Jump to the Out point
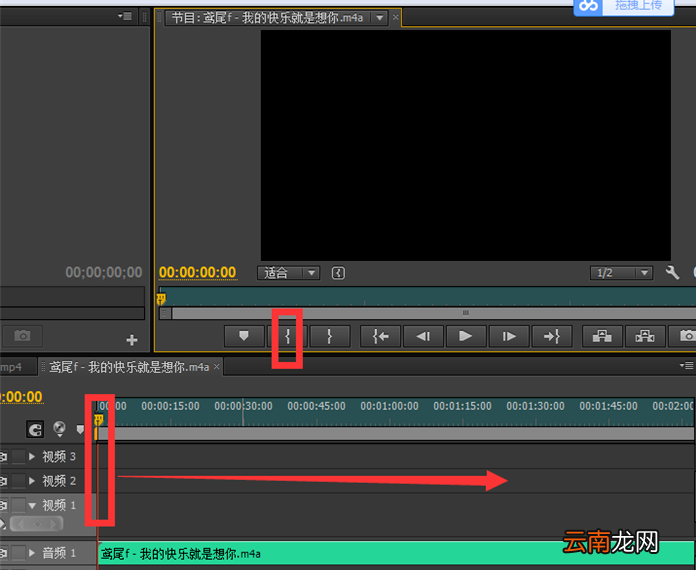696x570 pixels. click(552, 336)
